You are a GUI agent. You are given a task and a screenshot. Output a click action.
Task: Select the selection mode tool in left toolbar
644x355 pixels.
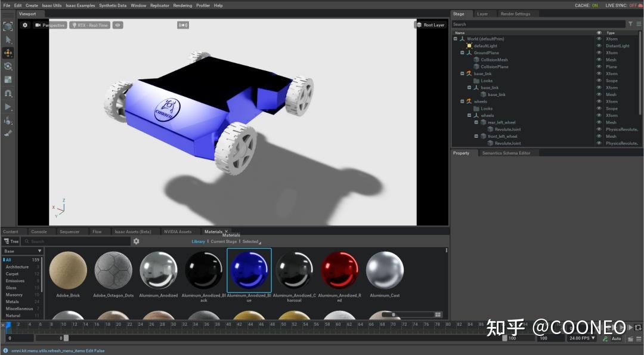point(8,26)
